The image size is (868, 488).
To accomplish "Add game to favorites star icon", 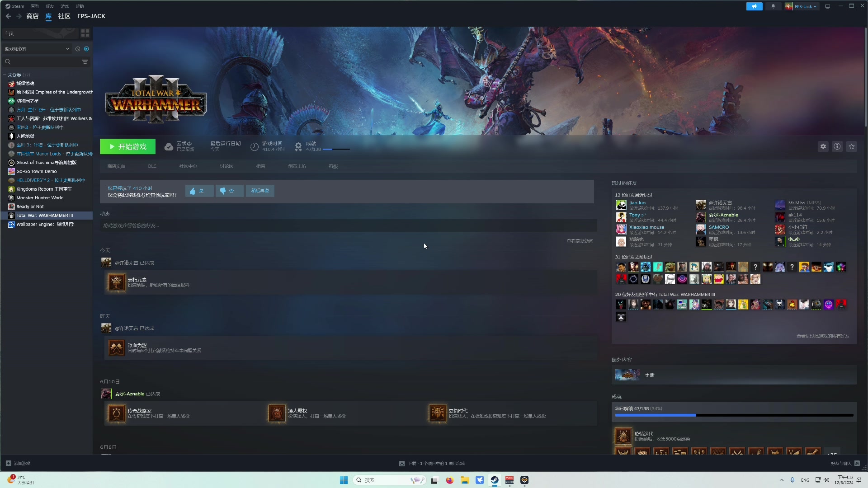I will pos(852,146).
